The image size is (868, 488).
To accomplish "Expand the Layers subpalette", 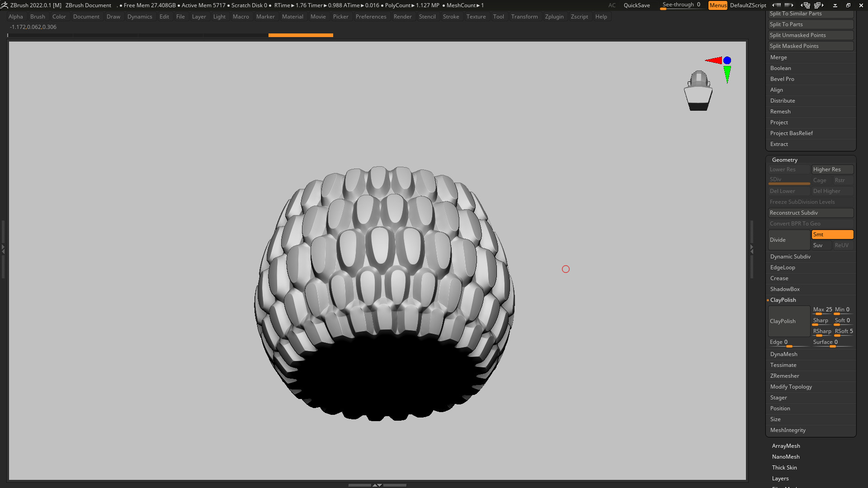I will point(780,479).
